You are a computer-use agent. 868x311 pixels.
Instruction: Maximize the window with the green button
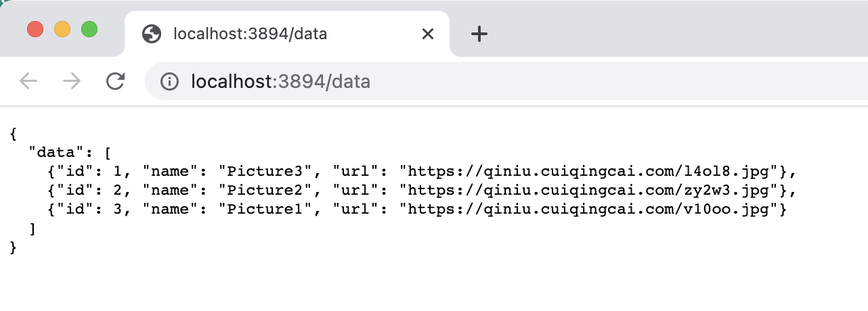[x=89, y=29]
